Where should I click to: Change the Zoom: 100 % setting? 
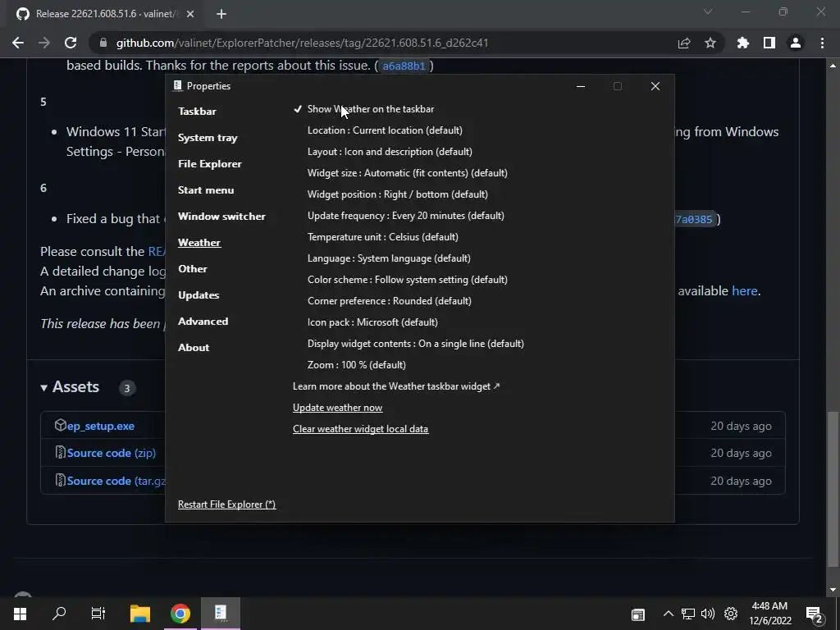pyautogui.click(x=356, y=365)
